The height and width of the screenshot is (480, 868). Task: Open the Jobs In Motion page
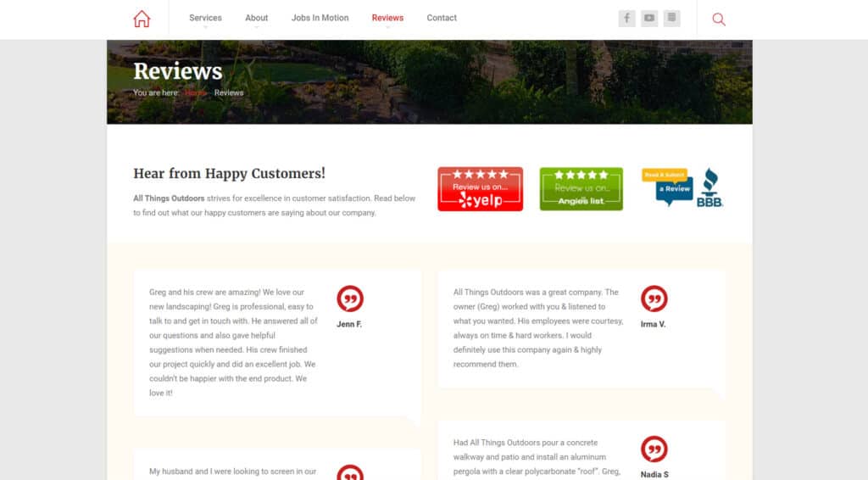click(x=320, y=18)
